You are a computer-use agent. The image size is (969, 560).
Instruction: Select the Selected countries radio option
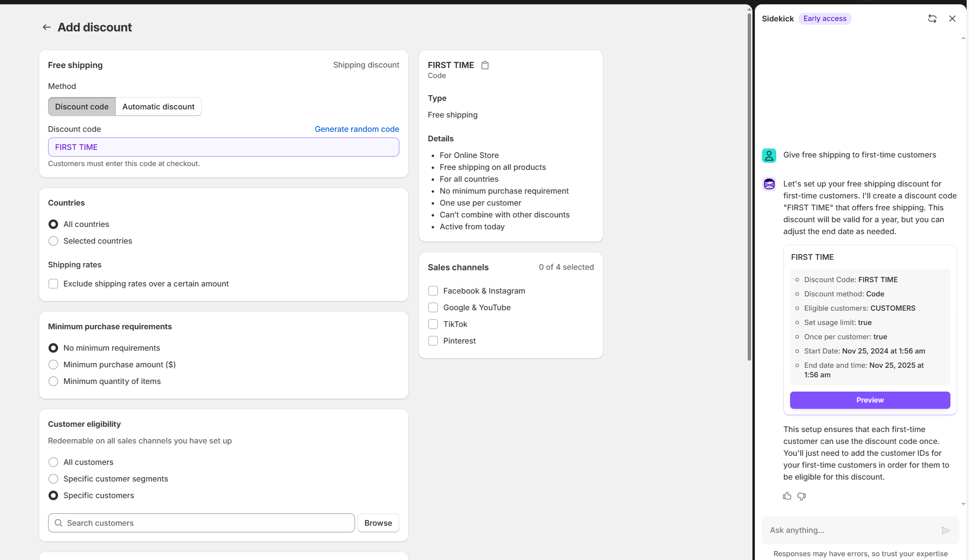[x=53, y=241]
